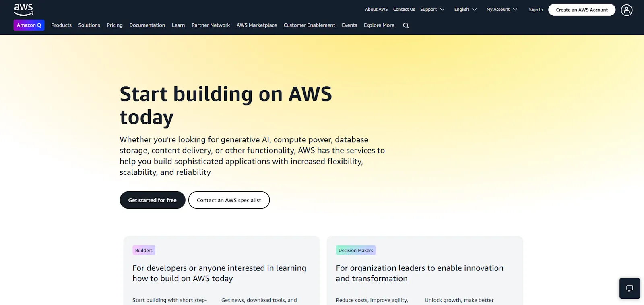
Task: Open My Account link
Action: 498,10
